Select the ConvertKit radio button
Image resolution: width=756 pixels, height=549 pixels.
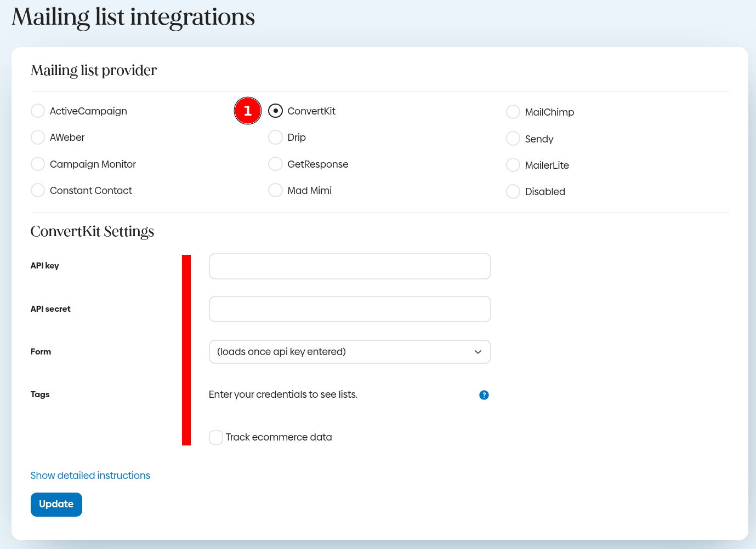(275, 111)
